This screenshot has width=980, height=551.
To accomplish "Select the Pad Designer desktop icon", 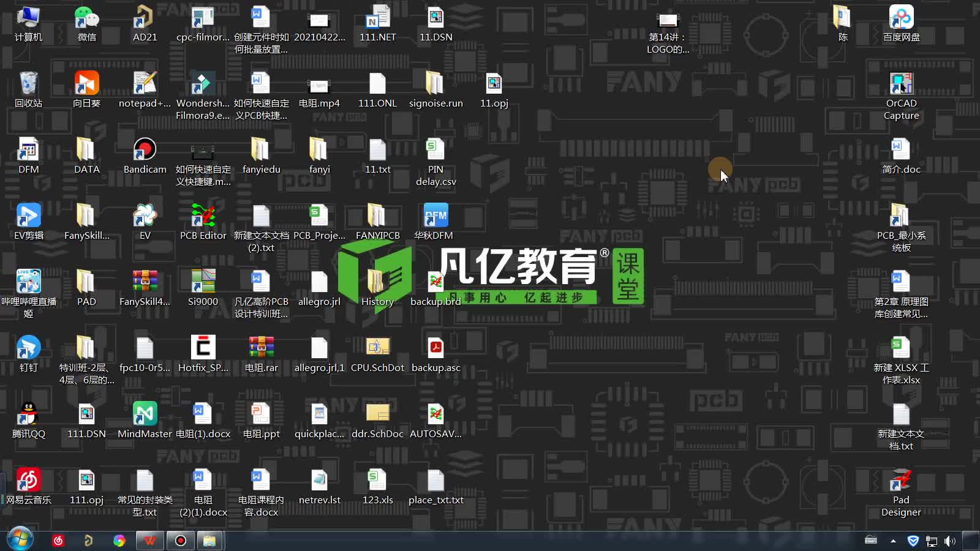I will click(x=901, y=481).
